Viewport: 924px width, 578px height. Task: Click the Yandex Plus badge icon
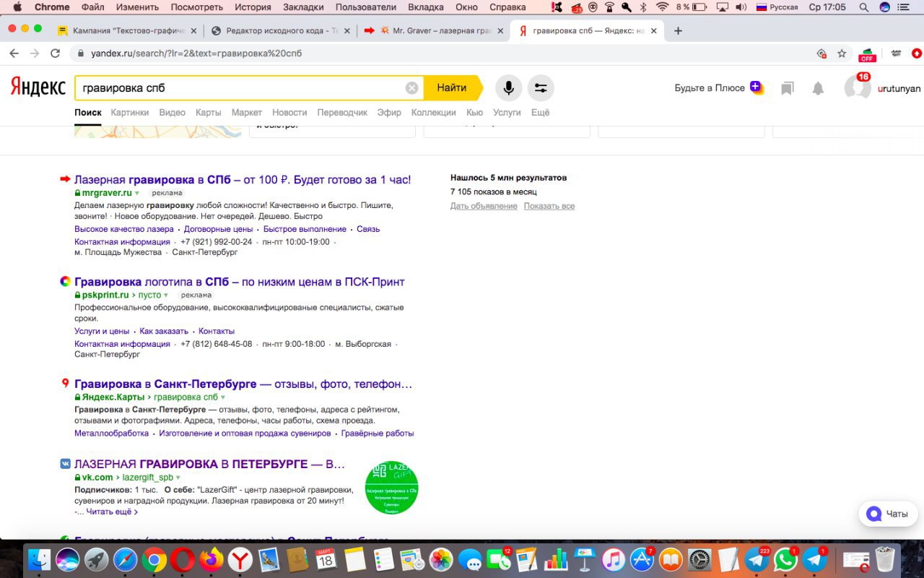click(756, 87)
